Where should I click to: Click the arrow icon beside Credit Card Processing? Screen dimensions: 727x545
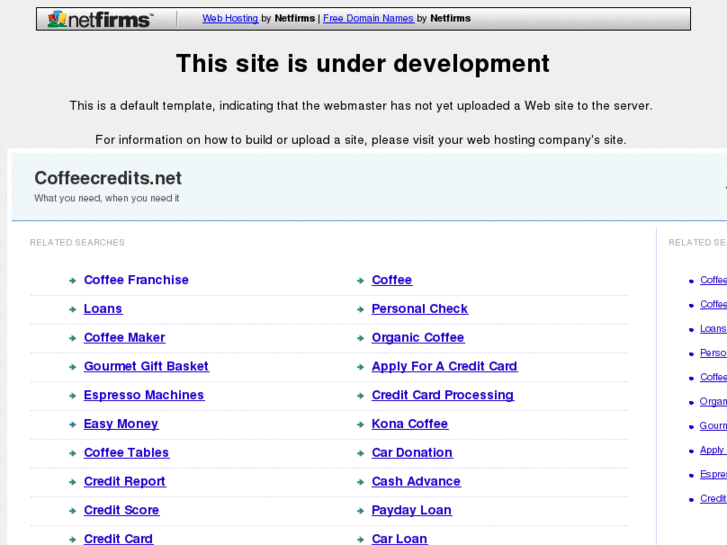tap(360, 396)
